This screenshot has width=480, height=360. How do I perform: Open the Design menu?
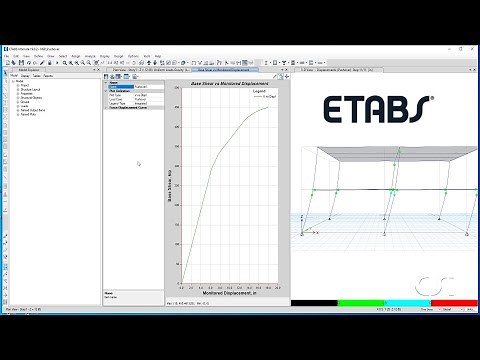119,56
